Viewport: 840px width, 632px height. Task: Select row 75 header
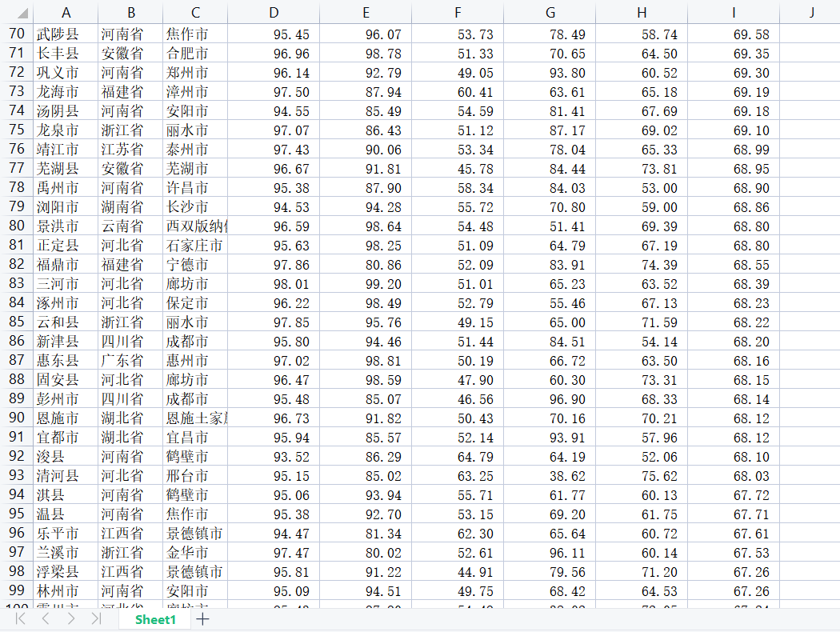click(x=17, y=130)
